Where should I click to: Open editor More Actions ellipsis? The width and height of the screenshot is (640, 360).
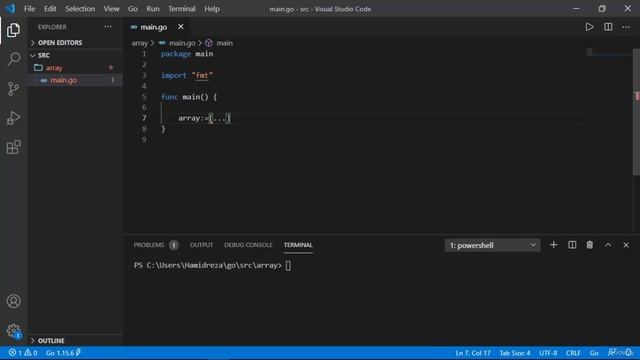tap(626, 27)
